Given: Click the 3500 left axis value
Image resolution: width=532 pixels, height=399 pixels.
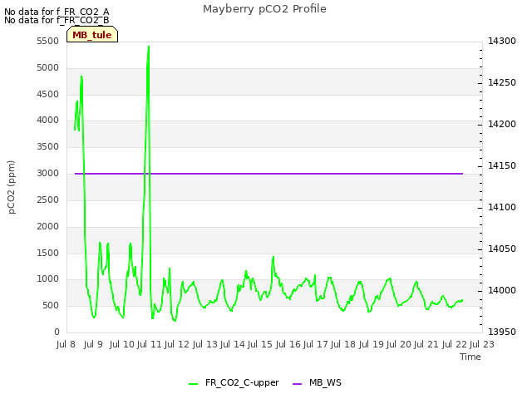Looking at the screenshot, I should point(48,147).
